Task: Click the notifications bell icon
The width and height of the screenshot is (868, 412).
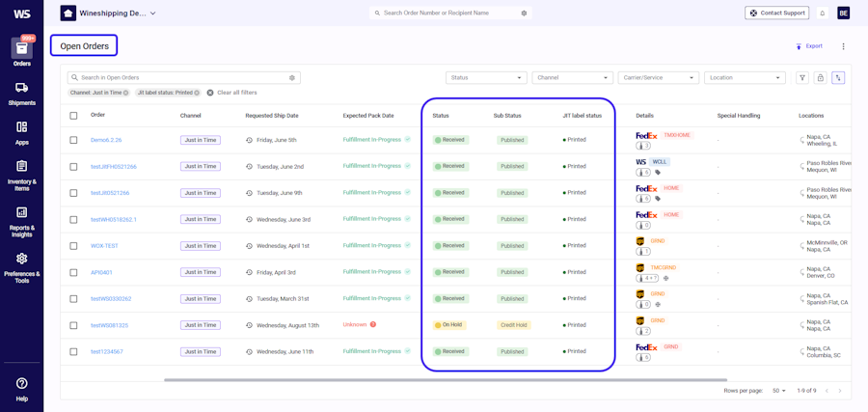Action: (822, 13)
